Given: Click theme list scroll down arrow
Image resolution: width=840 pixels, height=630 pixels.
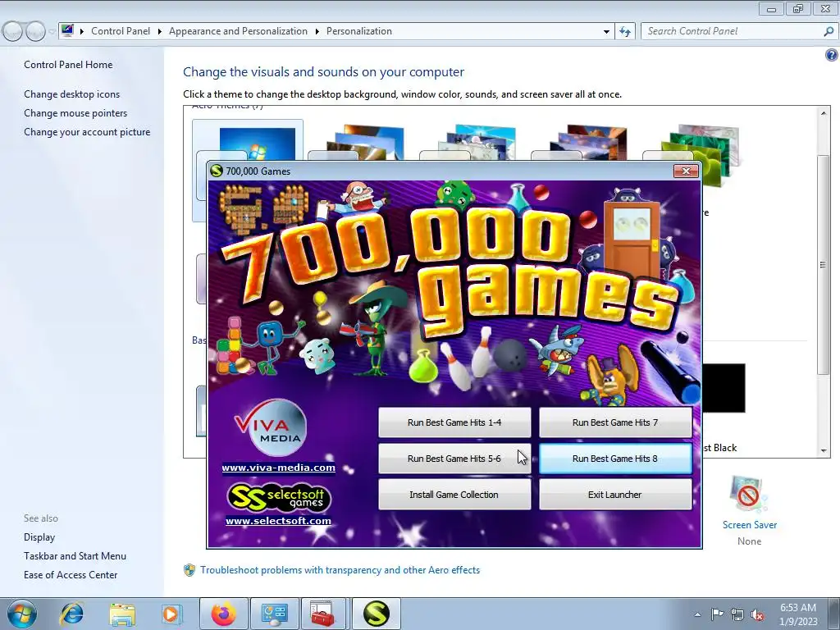Looking at the screenshot, I should click(824, 451).
